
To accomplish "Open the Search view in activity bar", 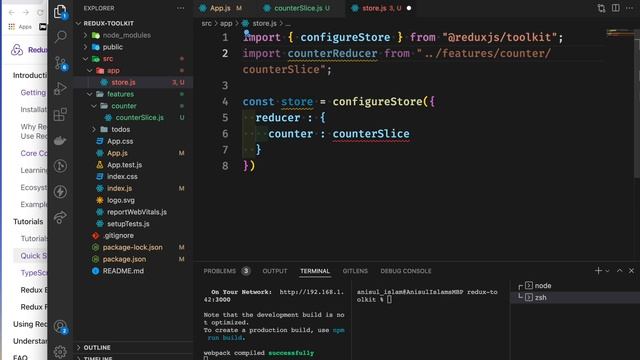I will [60, 37].
